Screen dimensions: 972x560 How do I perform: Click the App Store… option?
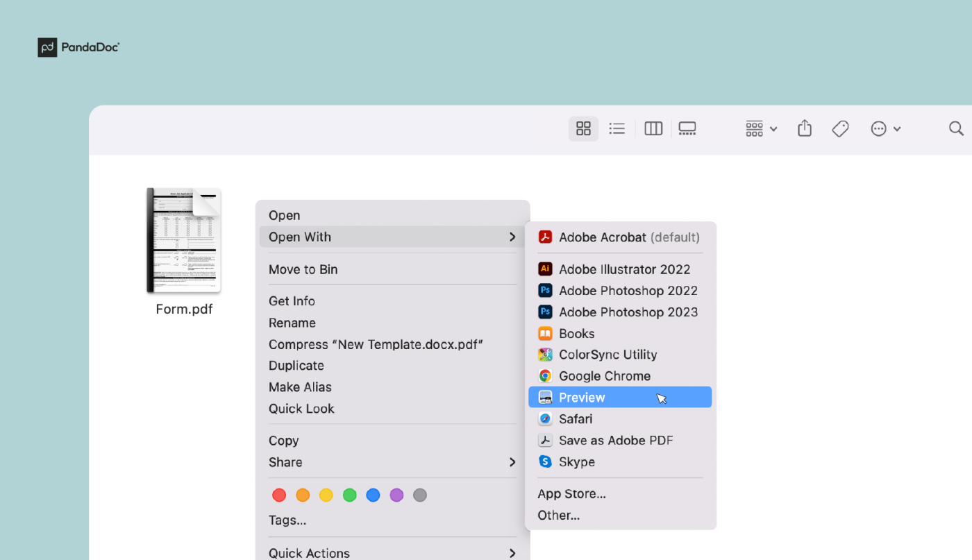[x=571, y=494]
